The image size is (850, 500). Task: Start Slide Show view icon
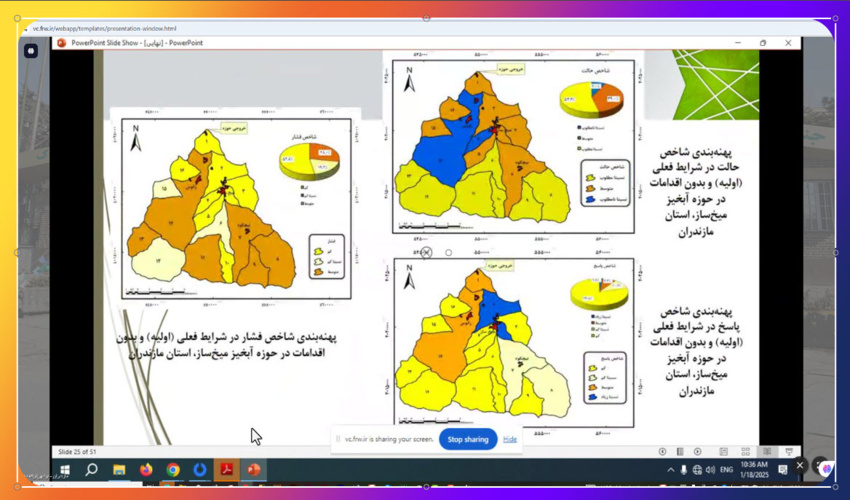(789, 451)
